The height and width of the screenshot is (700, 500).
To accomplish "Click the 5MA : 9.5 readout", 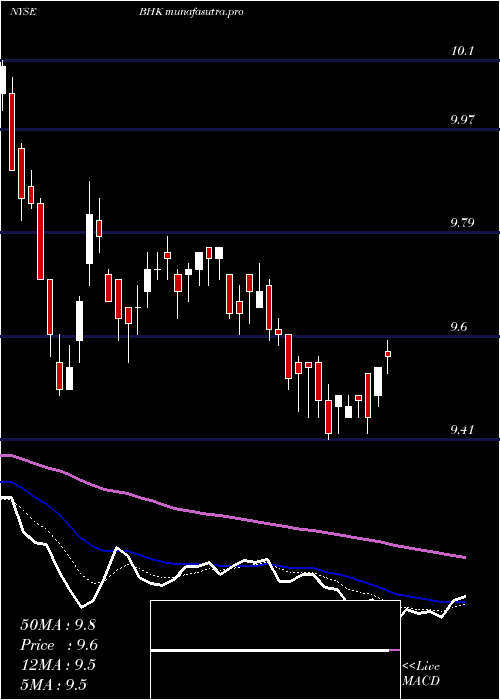I will coord(54,685).
